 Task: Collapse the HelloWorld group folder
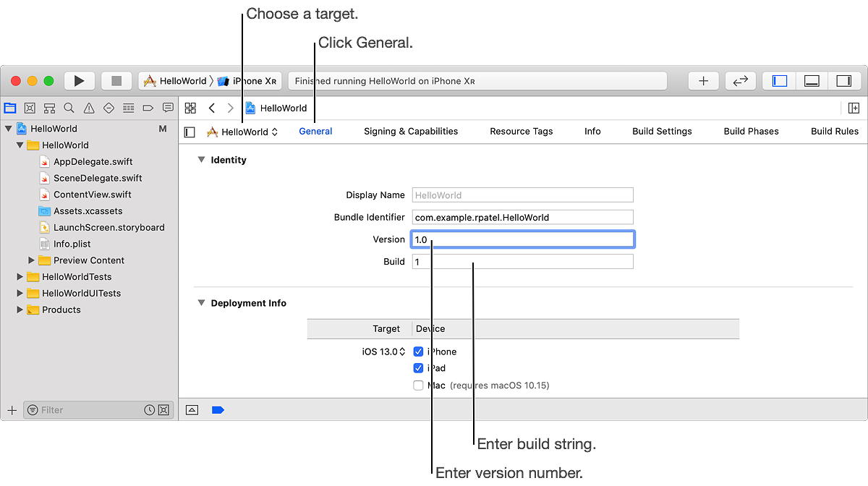pyautogui.click(x=20, y=145)
